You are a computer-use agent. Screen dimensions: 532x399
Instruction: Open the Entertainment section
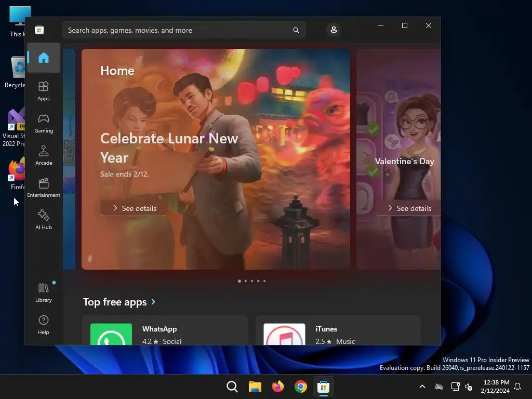click(x=44, y=188)
